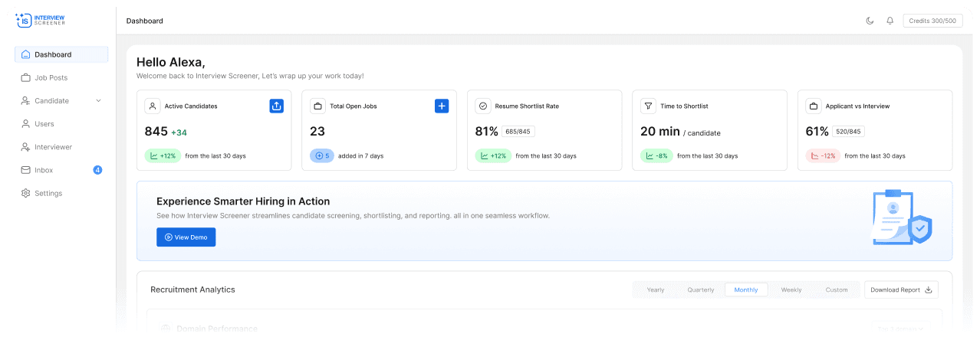Click the Total Open Jobs briefcase icon
Image resolution: width=980 pixels, height=340 pixels.
pos(317,106)
